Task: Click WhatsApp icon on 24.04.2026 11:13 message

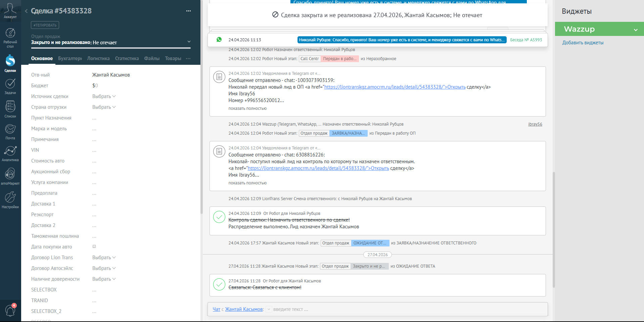Action: [x=219, y=40]
